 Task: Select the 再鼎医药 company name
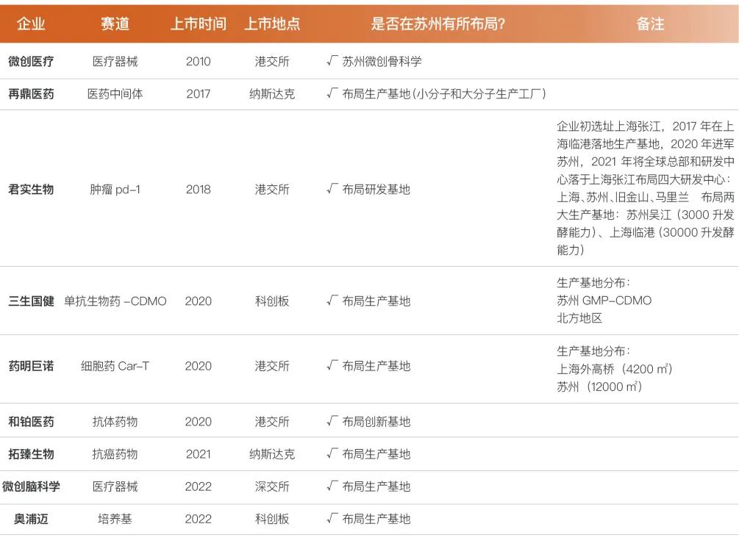click(31, 94)
